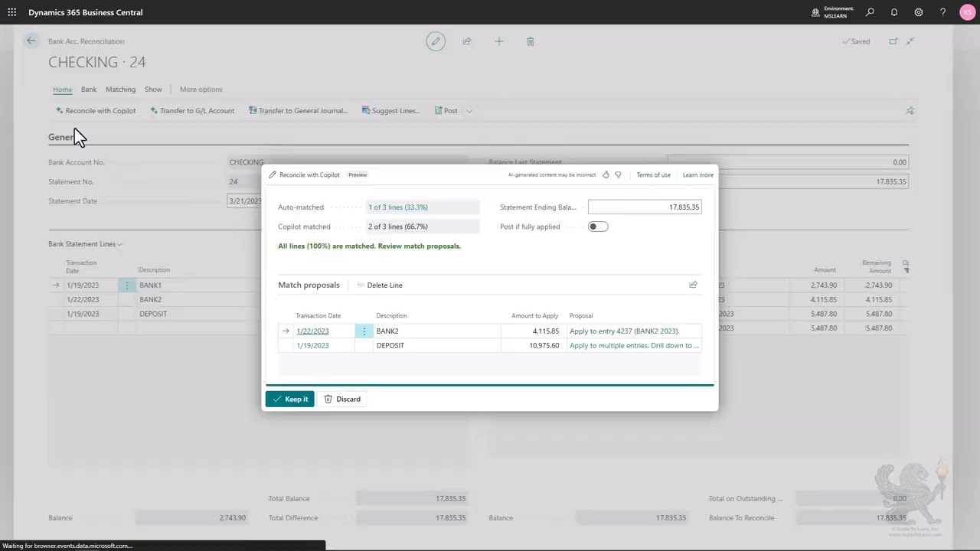The height and width of the screenshot is (551, 980).
Task: Open Learn more link
Action: click(697, 175)
